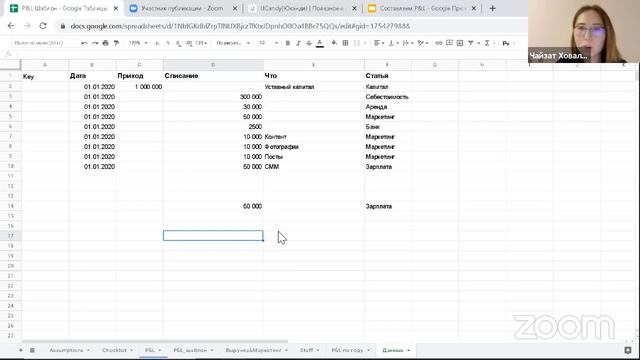Insert chart icon in toolbar
Screen dimensions: 640x360
[x=460, y=43]
